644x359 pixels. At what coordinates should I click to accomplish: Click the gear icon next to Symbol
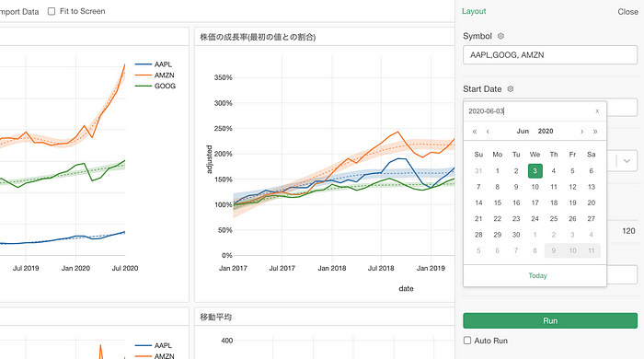click(500, 36)
